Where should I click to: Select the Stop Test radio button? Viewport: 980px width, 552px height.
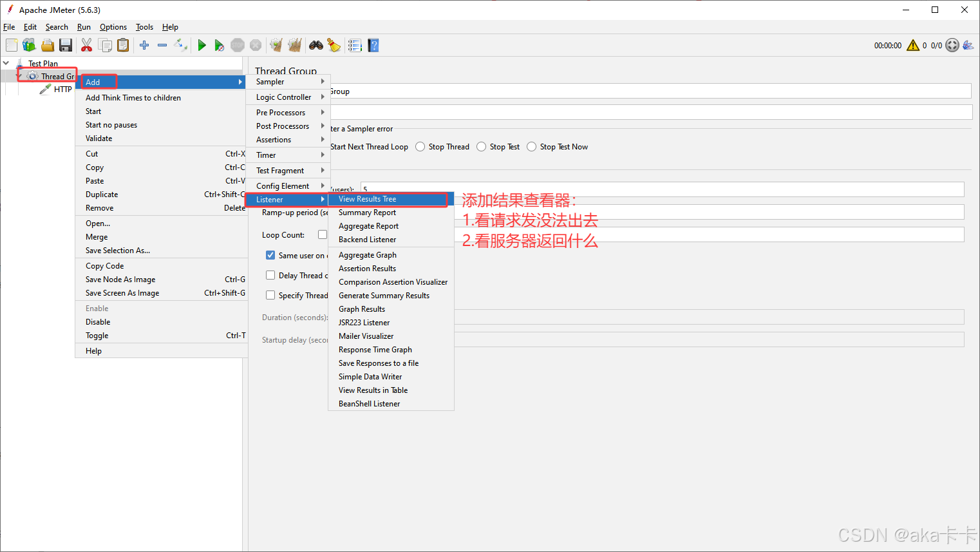(x=482, y=147)
